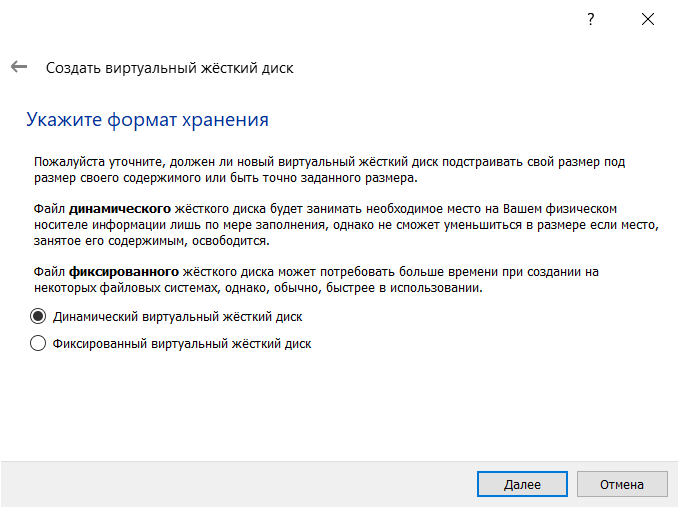
Task: Click the bold word динамического
Action: 120,209
